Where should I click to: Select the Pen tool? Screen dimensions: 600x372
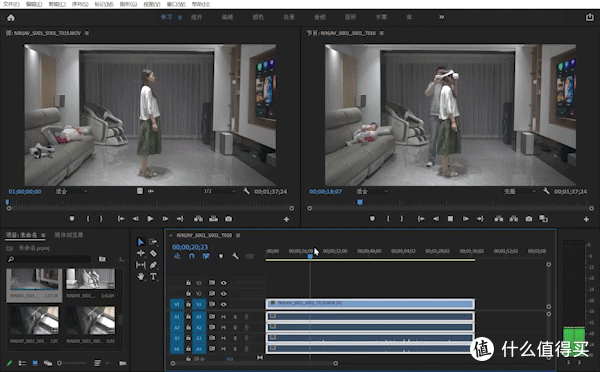153,265
